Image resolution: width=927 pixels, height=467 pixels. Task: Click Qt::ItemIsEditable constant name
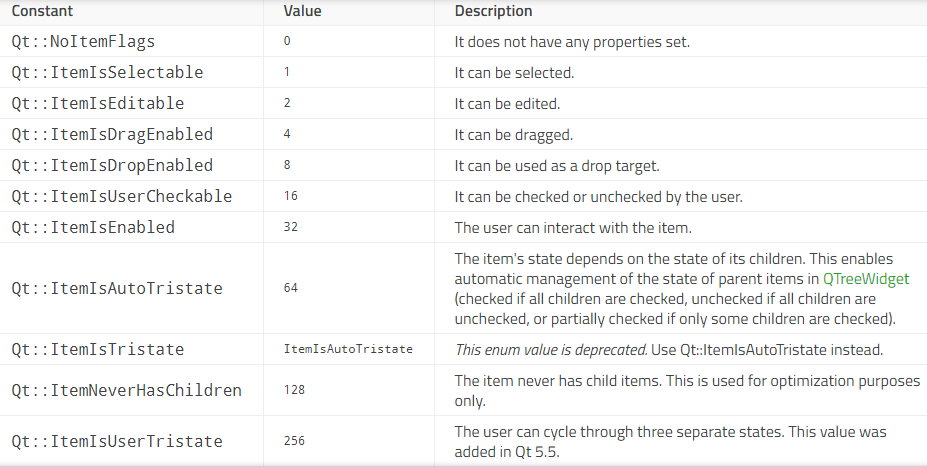pyautogui.click(x=98, y=104)
